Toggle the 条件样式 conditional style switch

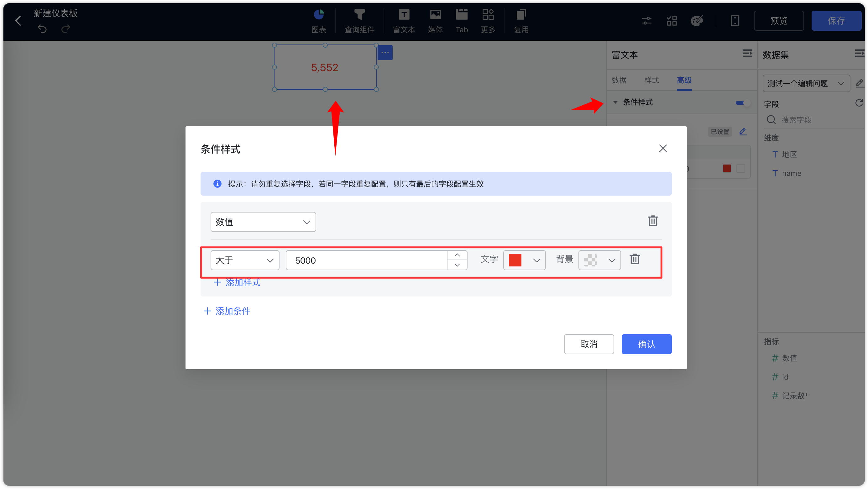pos(742,103)
